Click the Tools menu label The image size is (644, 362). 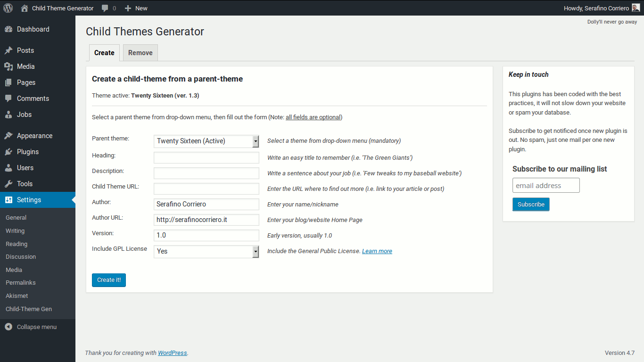[x=25, y=184]
